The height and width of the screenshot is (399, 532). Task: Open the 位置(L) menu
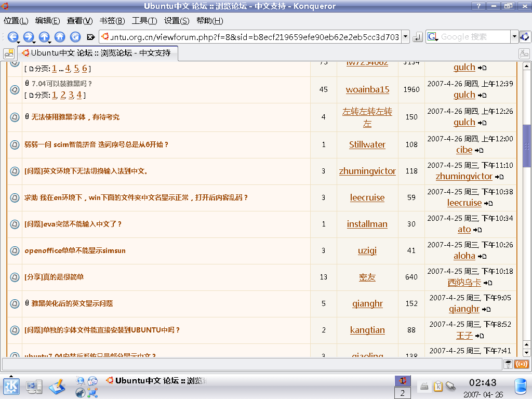(16, 21)
